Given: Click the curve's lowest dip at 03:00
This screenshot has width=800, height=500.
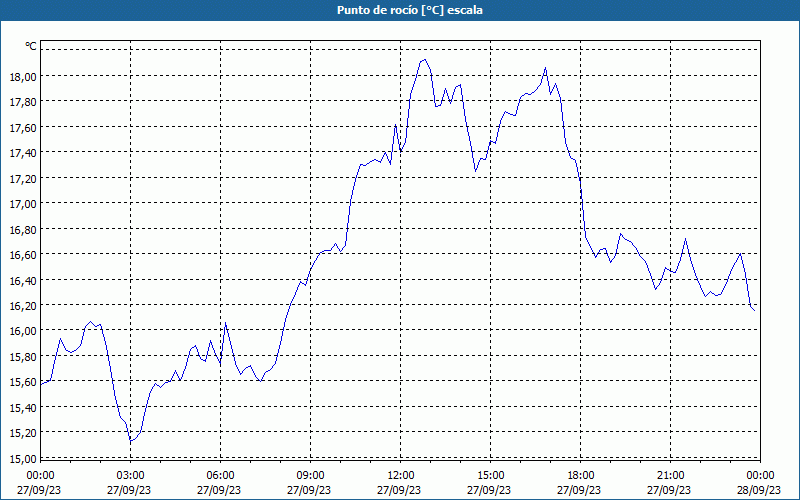Looking at the screenshot, I should click(x=131, y=441).
